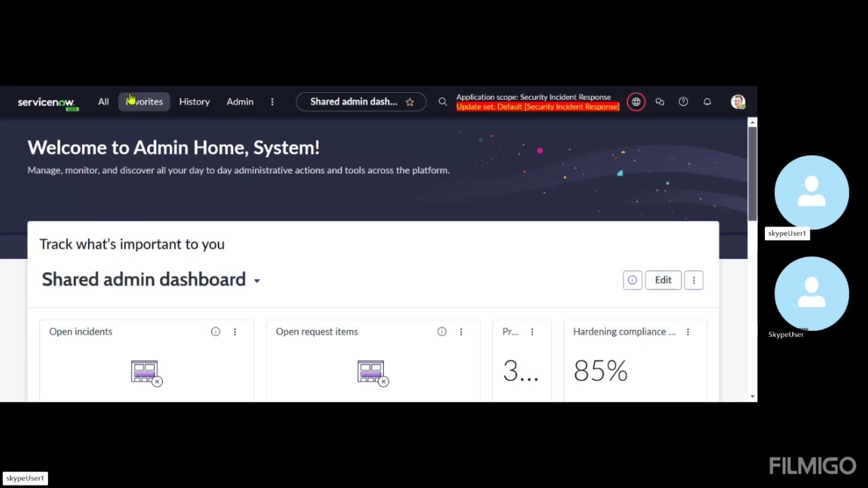Viewport: 868px width, 488px height.
Task: Expand the Shared admin dashboard dropdown arrow
Action: [x=257, y=281]
